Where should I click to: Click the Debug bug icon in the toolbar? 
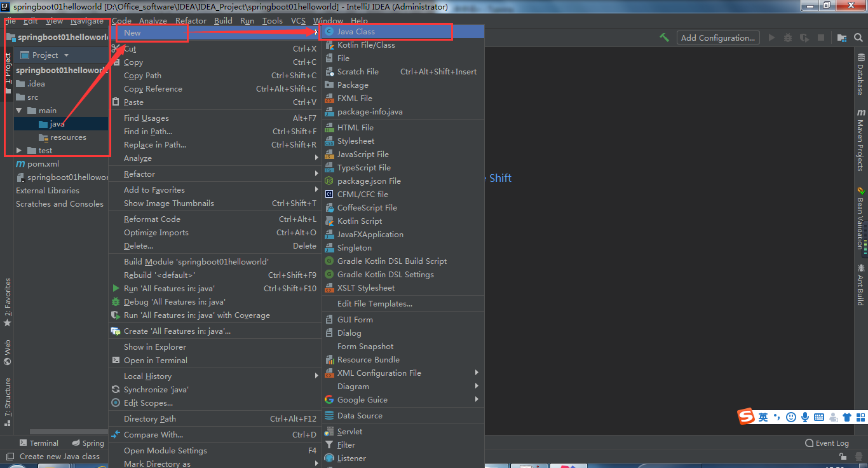[x=788, y=38]
